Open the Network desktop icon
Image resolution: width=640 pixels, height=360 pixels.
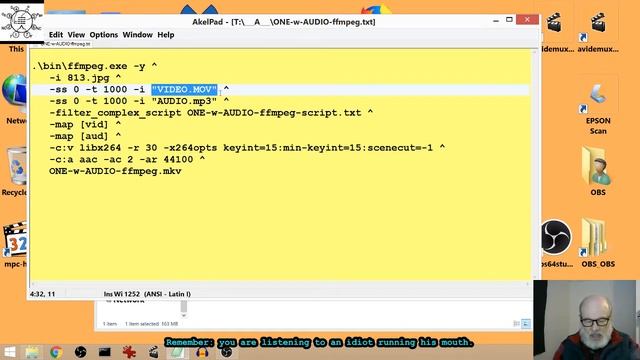coord(14,99)
